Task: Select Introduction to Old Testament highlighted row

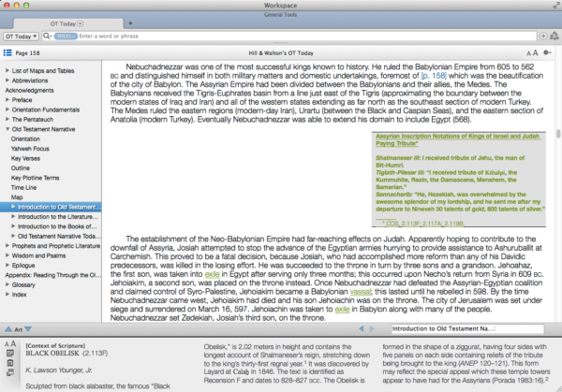Action: (x=51, y=207)
